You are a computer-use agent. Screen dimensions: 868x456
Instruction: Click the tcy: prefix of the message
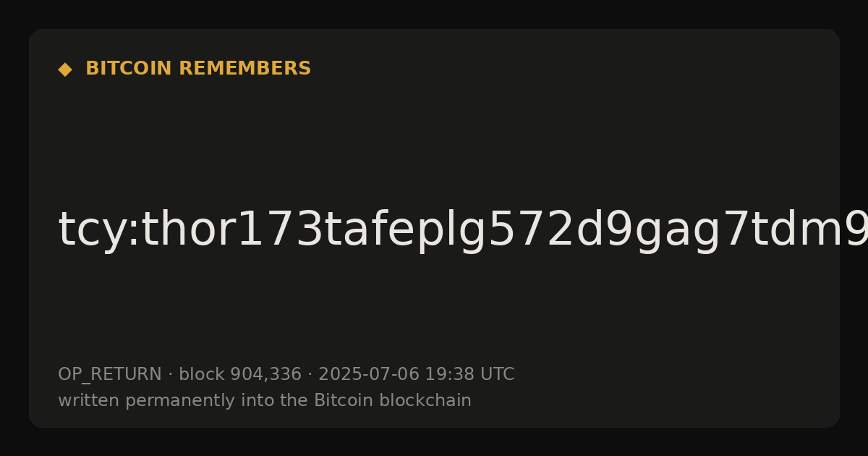tap(89, 230)
